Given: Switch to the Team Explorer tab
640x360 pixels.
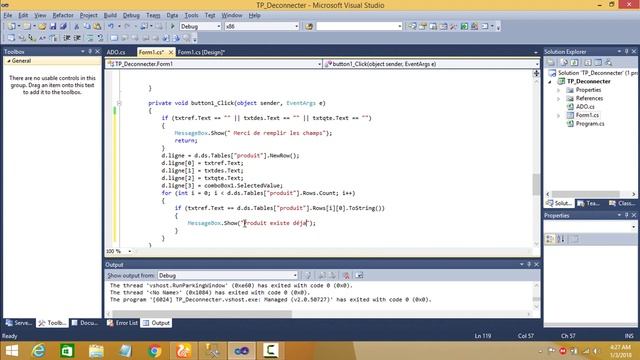Looking at the screenshot, I should tap(588, 203).
